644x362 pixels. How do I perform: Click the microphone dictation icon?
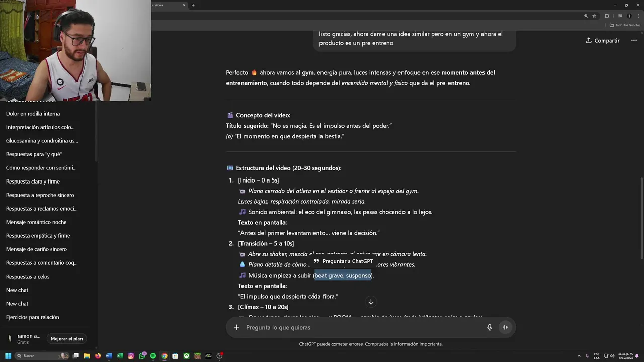tap(490, 327)
